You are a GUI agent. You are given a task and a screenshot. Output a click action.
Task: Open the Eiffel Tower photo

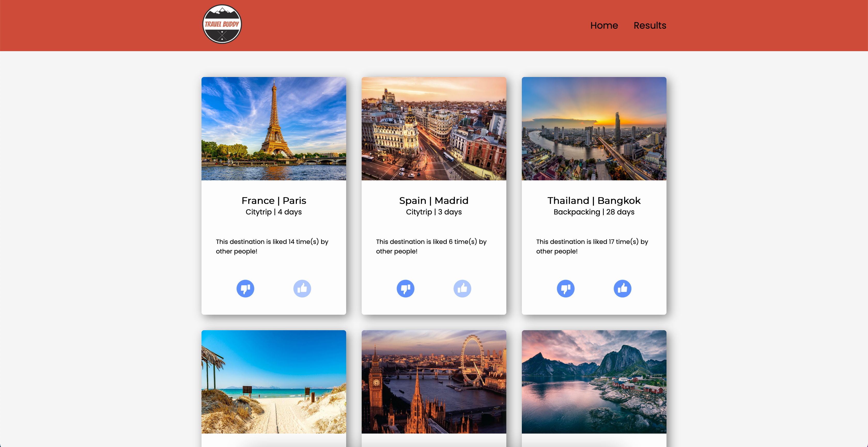(274, 129)
